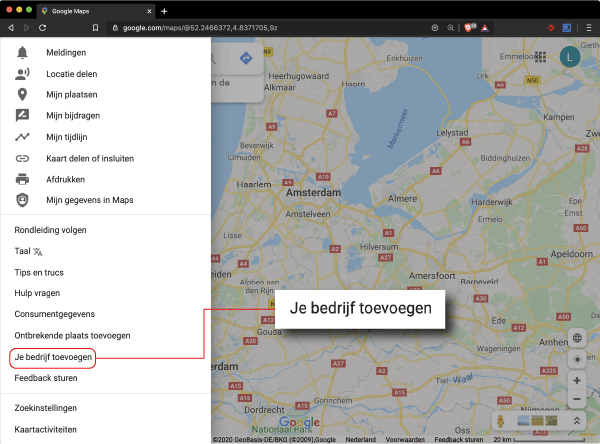Open Consumentgegevens
This screenshot has width=600, height=444.
click(55, 314)
